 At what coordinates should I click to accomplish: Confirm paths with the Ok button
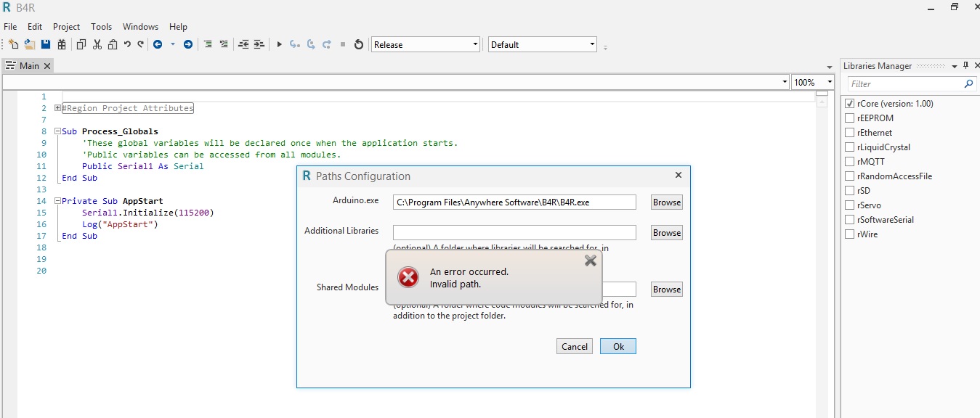click(618, 347)
